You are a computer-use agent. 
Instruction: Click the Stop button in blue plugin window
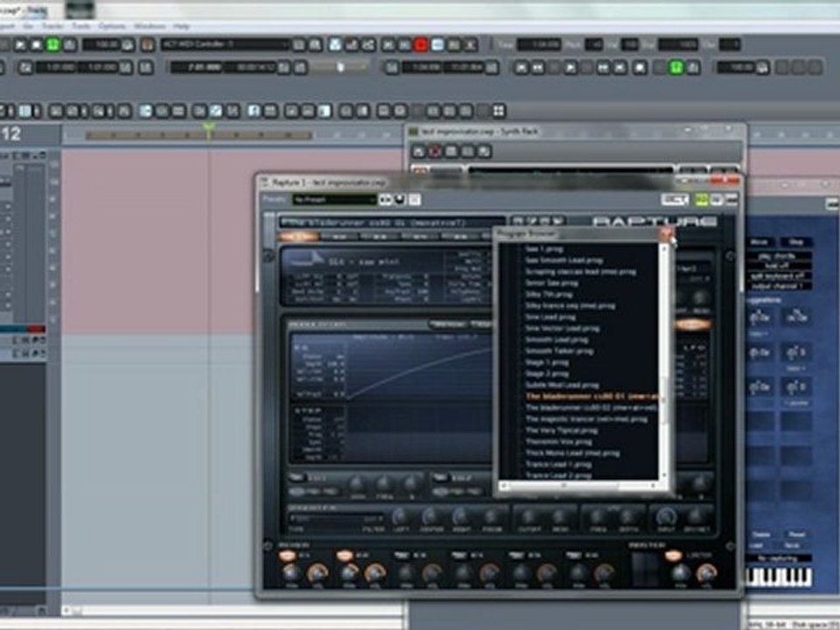click(796, 242)
